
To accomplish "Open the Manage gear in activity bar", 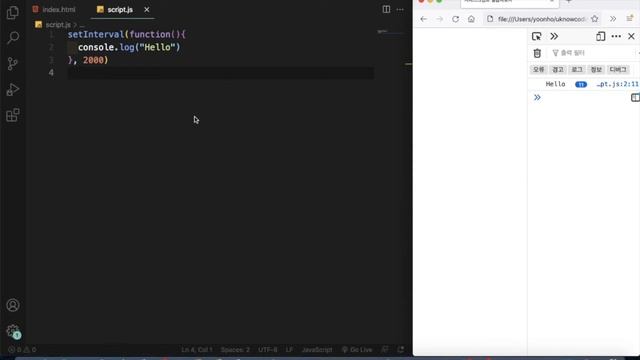I will tap(13, 331).
